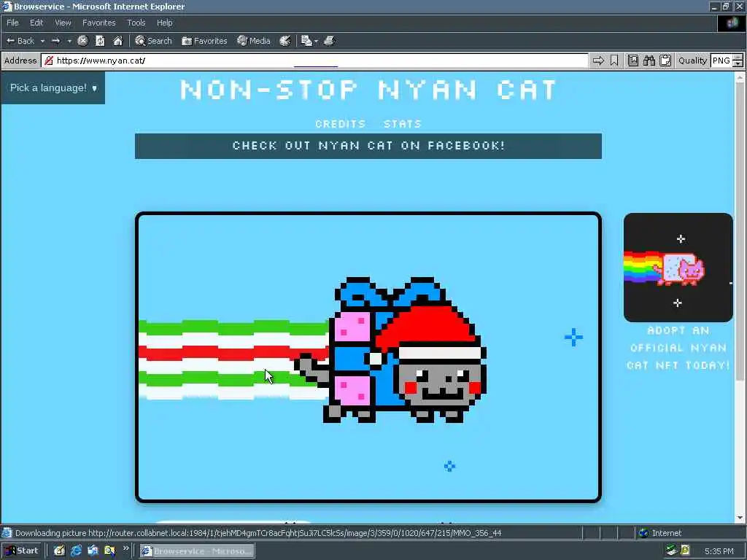
Task: Click the clipboard icon near Quality
Action: pos(665,61)
